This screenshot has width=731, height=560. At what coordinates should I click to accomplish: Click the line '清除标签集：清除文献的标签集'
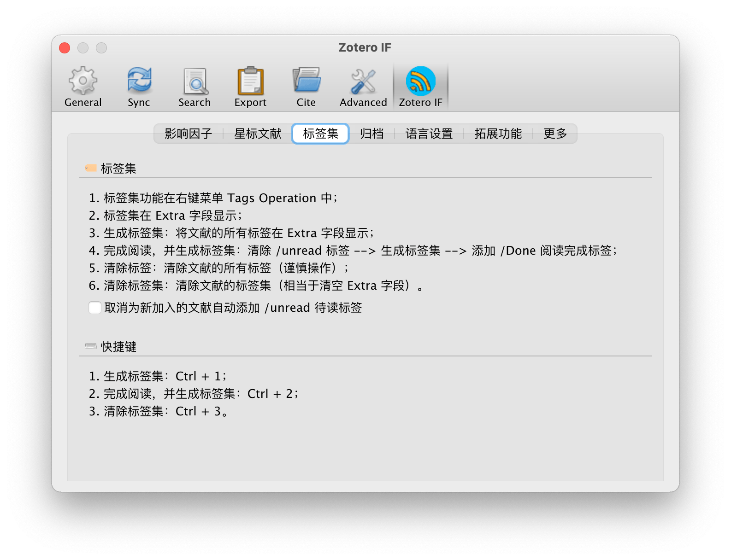256,286
